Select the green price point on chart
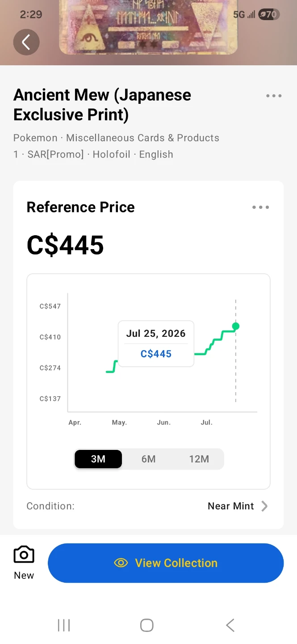The image size is (297, 644). tap(236, 326)
